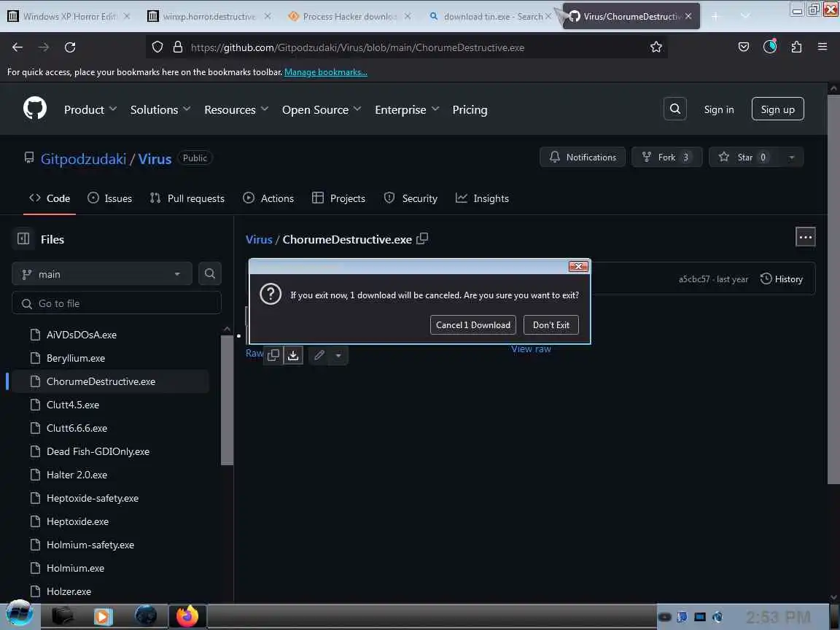Open the three-dots more file actions button
This screenshot has width=840, height=630.
pos(805,237)
